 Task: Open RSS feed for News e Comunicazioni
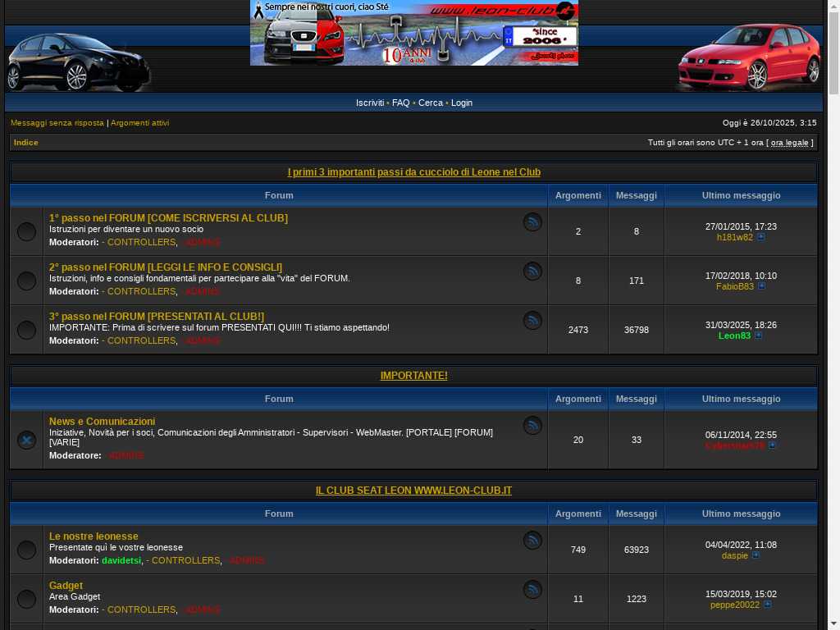click(532, 426)
